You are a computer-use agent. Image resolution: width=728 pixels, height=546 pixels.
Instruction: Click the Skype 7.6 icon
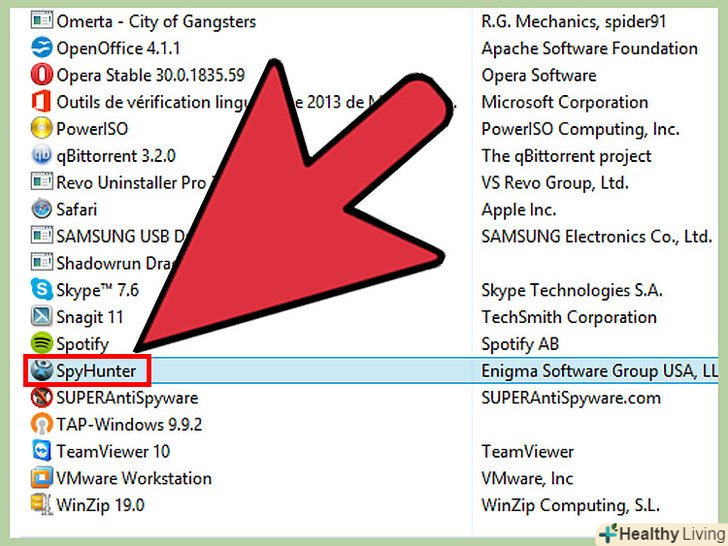coord(42,290)
